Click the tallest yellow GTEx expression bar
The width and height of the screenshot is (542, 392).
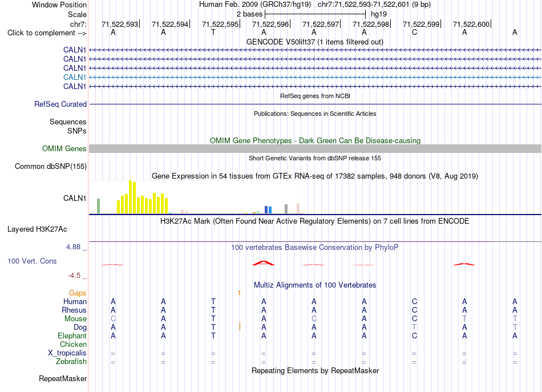(130, 197)
